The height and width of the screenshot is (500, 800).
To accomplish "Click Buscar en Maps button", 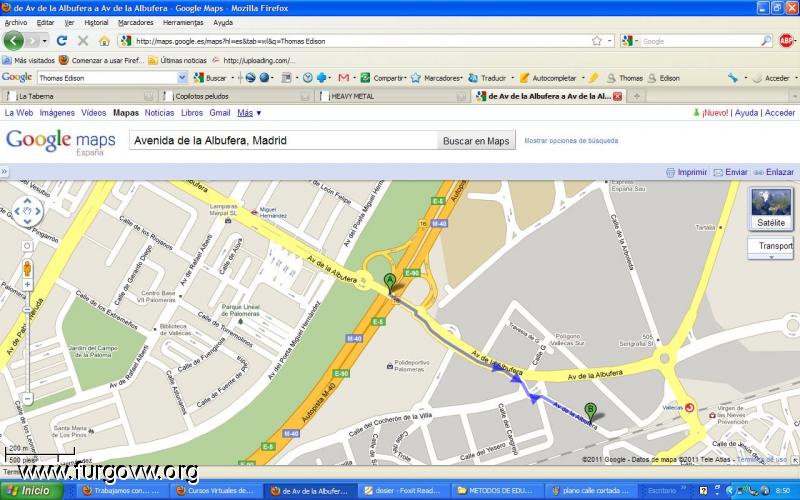I will coord(476,141).
